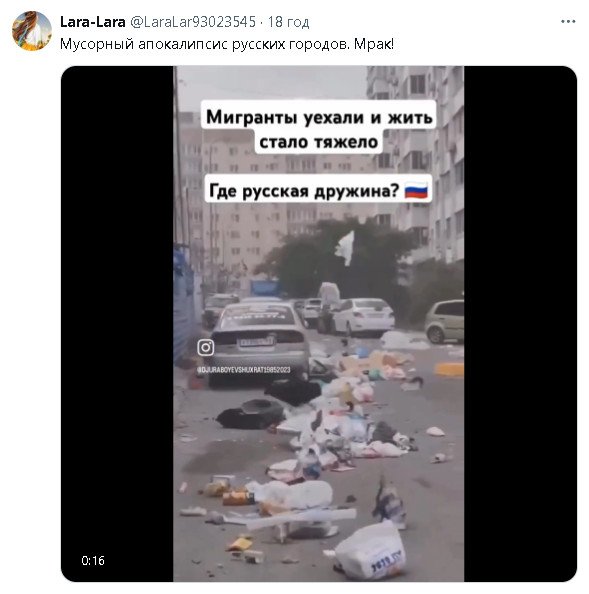
Task: Open Lara-Lara's profile avatar
Action: point(32,31)
